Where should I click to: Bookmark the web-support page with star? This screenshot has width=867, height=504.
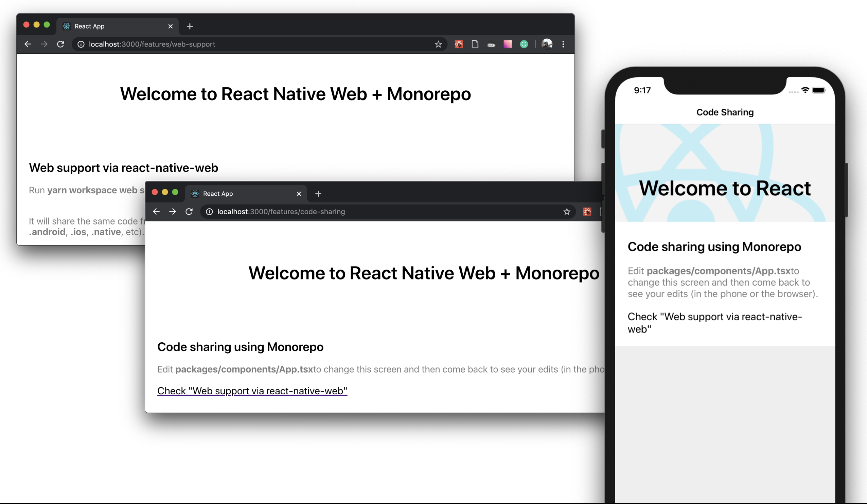point(438,44)
